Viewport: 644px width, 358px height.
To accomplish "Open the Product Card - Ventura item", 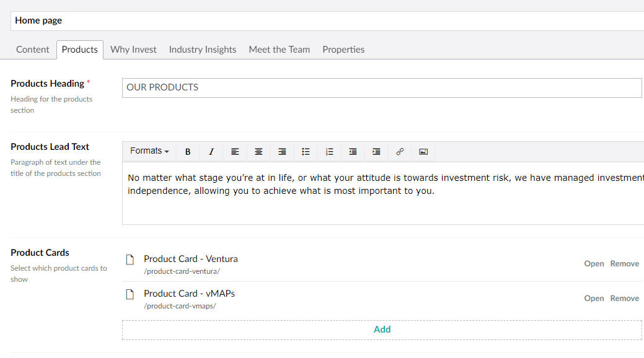I will click(594, 264).
